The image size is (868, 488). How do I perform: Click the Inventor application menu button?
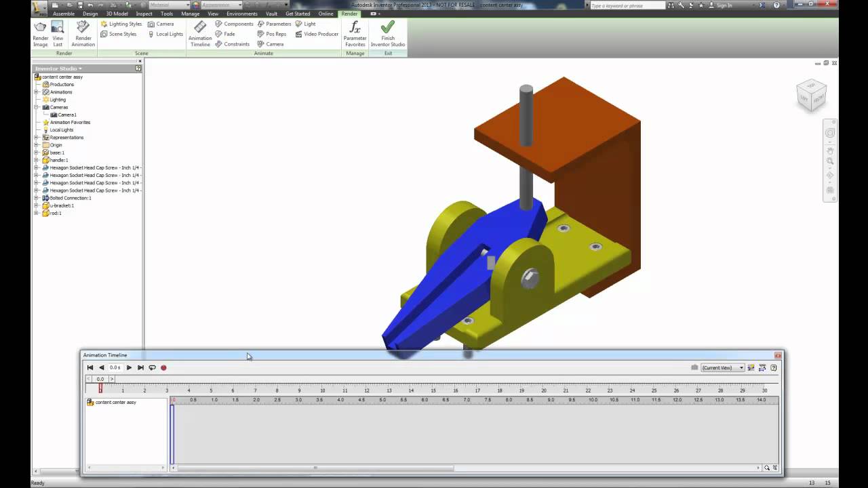click(x=40, y=7)
